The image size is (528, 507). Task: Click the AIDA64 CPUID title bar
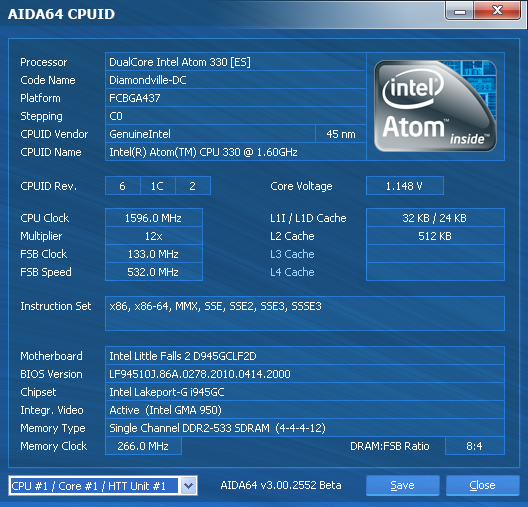[222, 13]
